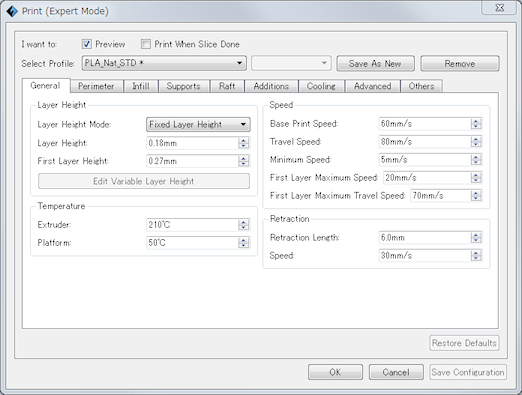The width and height of the screenshot is (522, 395).
Task: Click OK to confirm print settings
Action: (335, 372)
